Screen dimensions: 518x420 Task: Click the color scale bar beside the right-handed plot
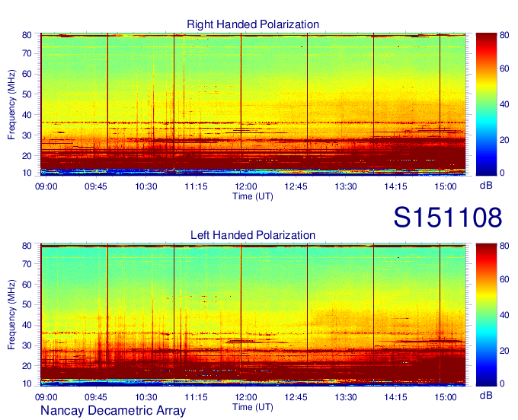[x=486, y=104]
